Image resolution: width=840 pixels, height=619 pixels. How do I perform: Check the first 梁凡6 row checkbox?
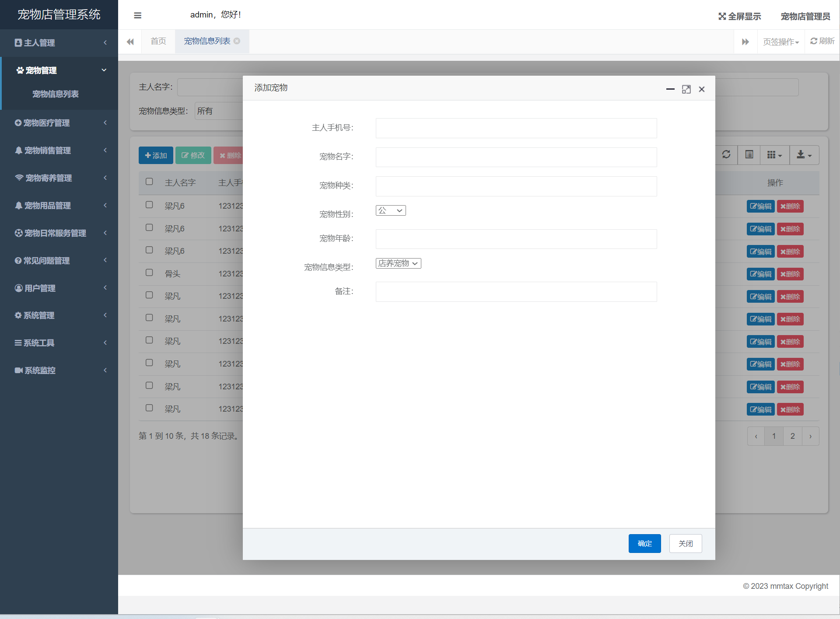(149, 205)
